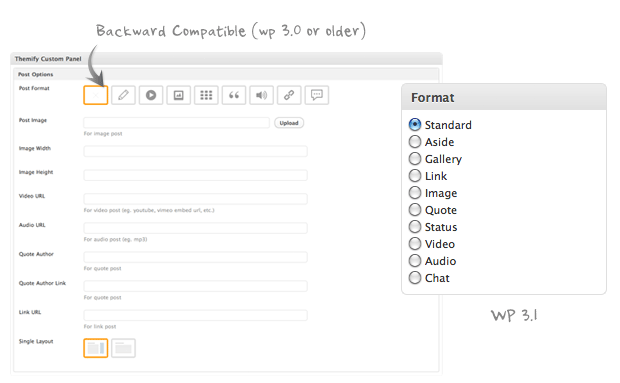
Task: Choose the pencil aside post format
Action: pos(123,95)
